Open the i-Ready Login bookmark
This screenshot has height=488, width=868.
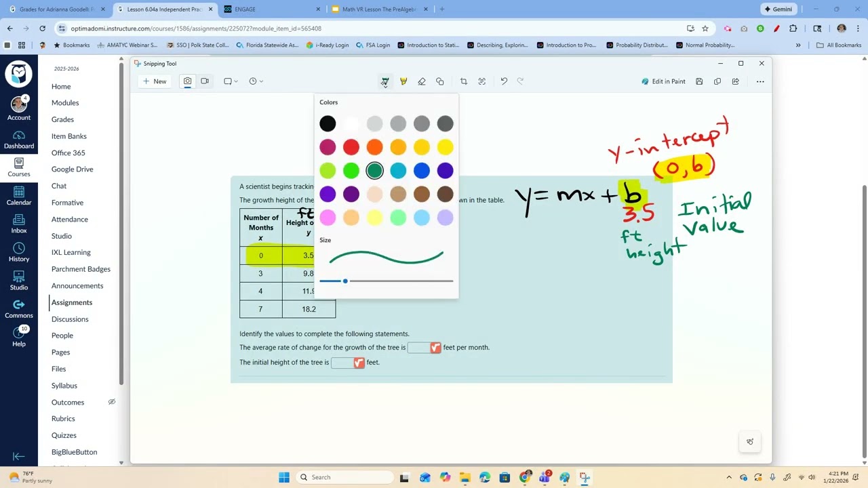coord(328,45)
